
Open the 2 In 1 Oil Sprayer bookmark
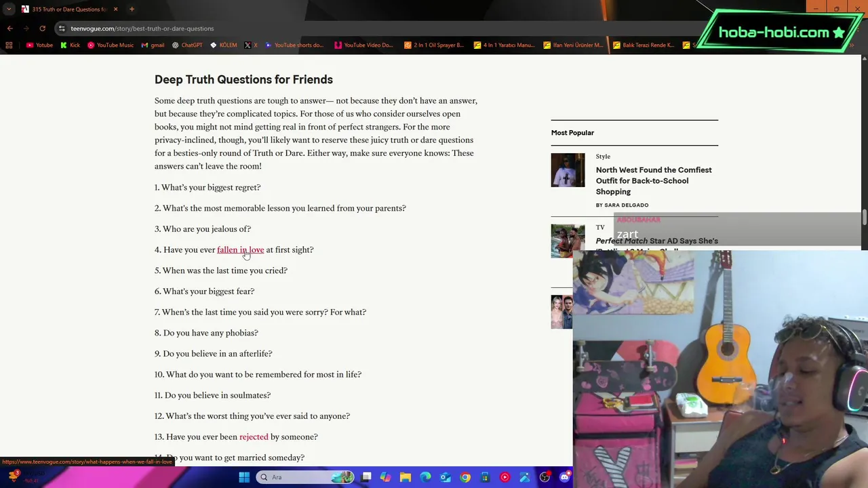tap(434, 45)
